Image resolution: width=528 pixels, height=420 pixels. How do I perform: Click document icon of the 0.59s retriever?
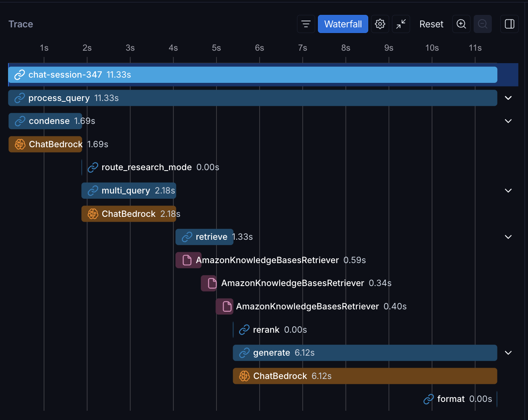coord(187,260)
